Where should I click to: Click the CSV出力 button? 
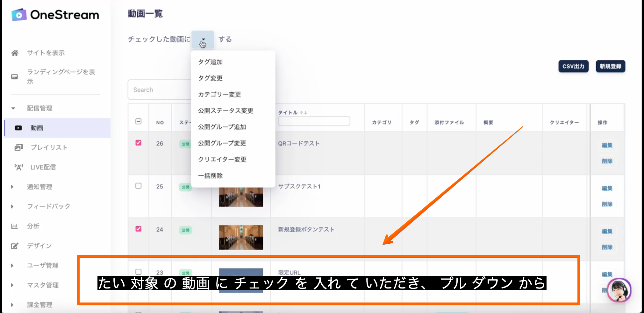[x=573, y=66]
